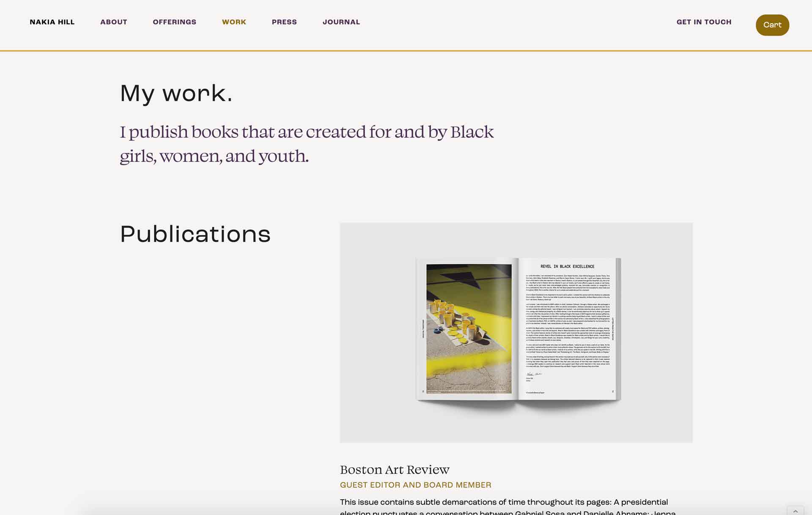Viewport: 812px width, 515px height.
Task: Select the highlighted WORK nav item
Action: tap(234, 22)
